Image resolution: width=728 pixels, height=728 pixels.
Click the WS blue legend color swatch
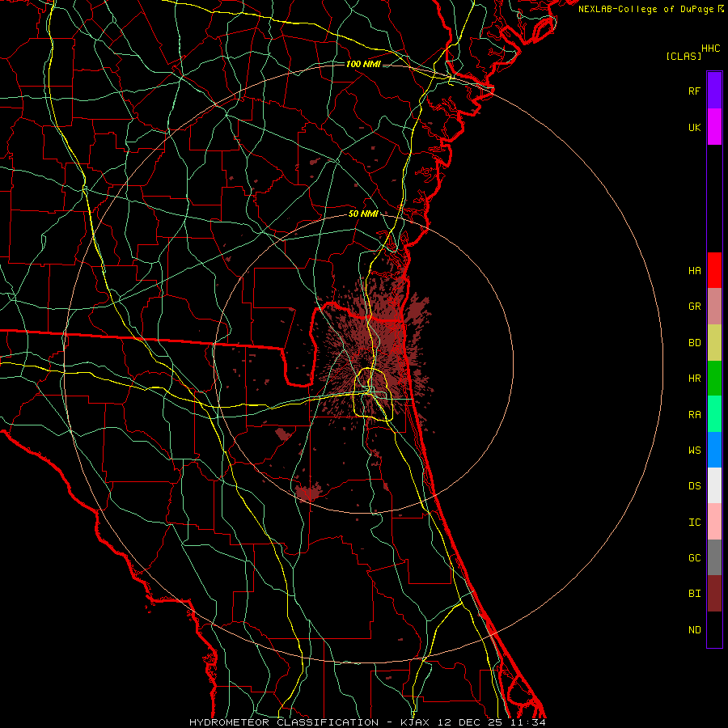[x=714, y=450]
